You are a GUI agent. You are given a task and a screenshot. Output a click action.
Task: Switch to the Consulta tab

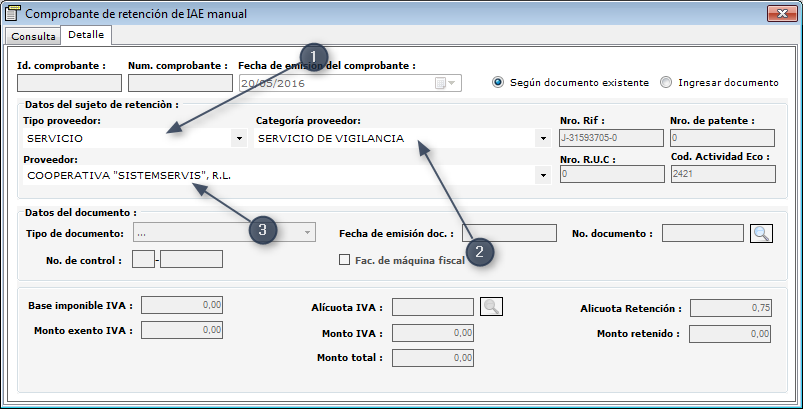coord(33,36)
